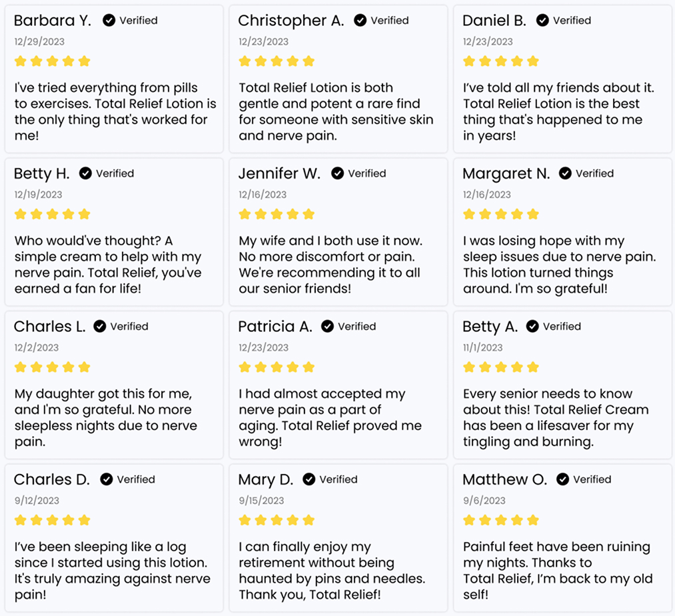Screen dimensions: 675x616
Task: Click five-star rating in Betty H. review
Action: point(52,214)
